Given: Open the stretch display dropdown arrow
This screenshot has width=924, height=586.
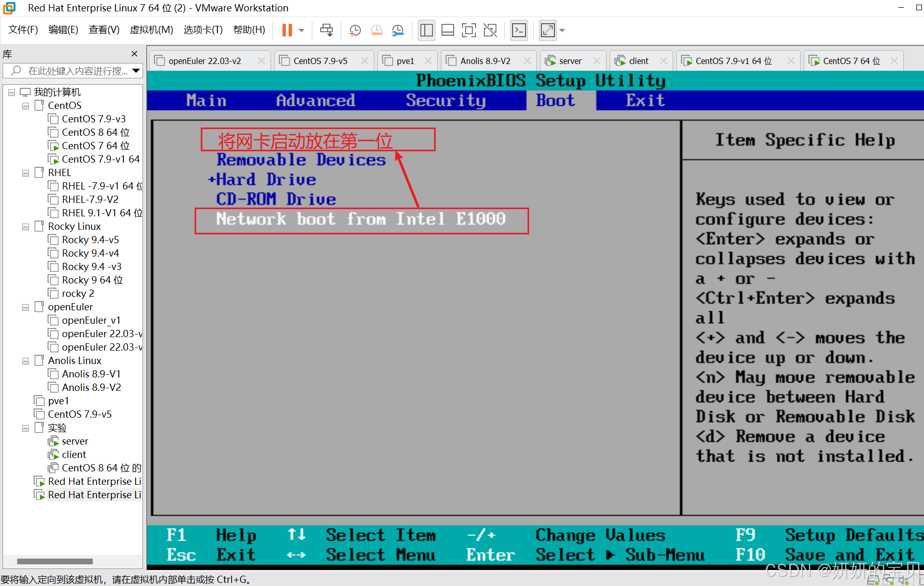Looking at the screenshot, I should (562, 30).
